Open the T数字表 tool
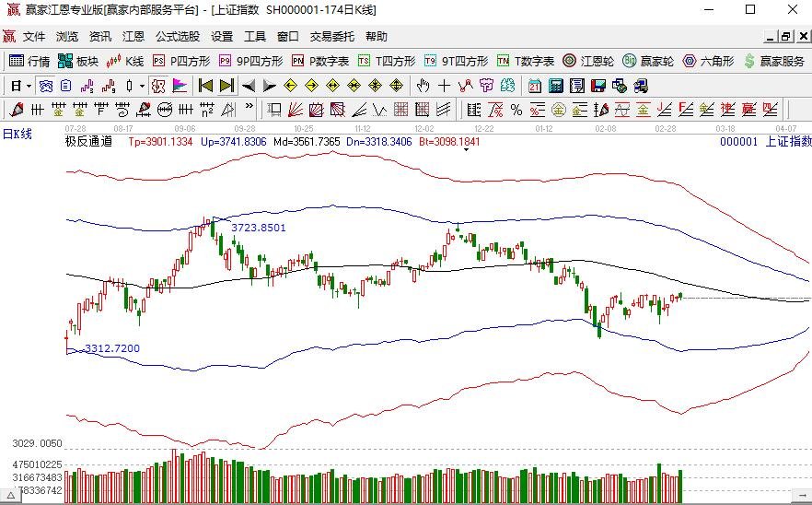 click(526, 61)
